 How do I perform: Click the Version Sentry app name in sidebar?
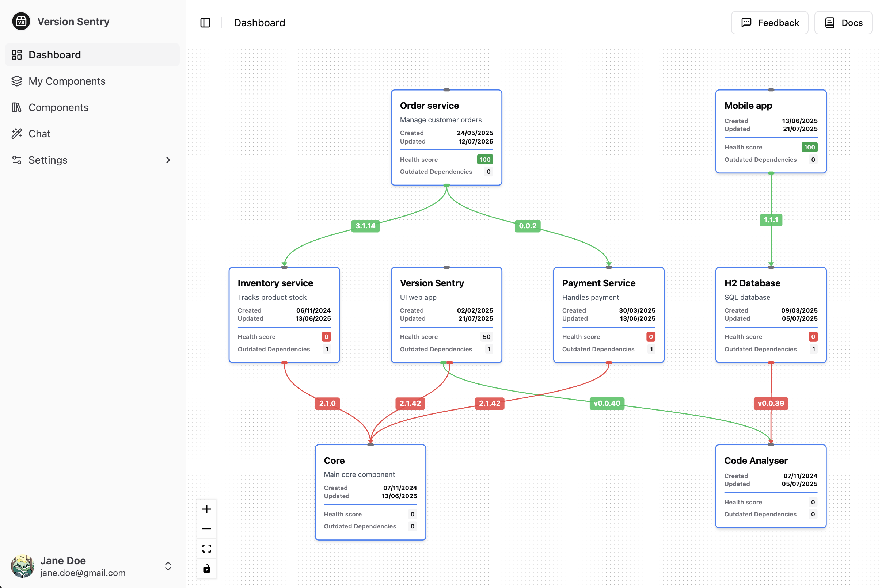pyautogui.click(x=73, y=22)
